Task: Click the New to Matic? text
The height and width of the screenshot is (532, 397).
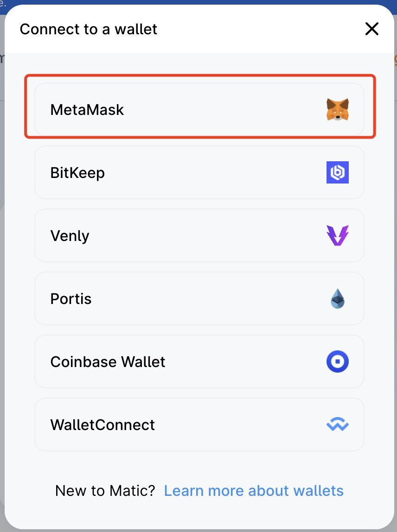Action: coord(105,491)
